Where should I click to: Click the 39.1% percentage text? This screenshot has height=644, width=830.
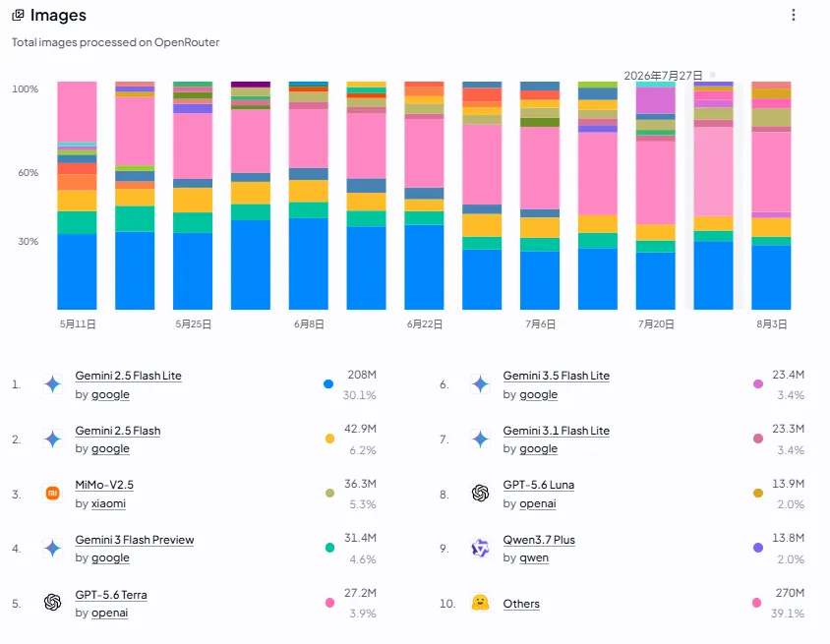coord(788,614)
